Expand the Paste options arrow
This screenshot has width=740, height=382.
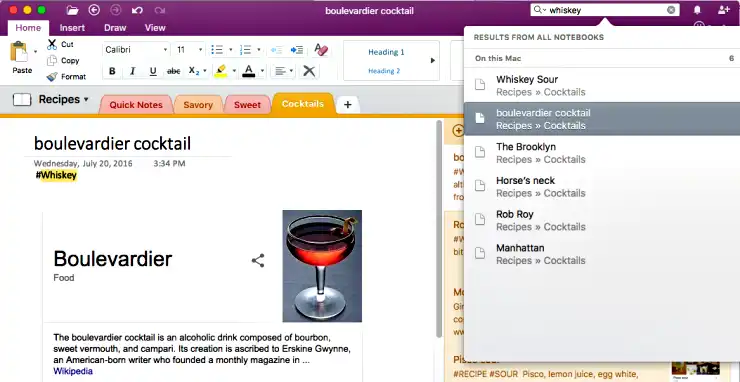[x=35, y=51]
